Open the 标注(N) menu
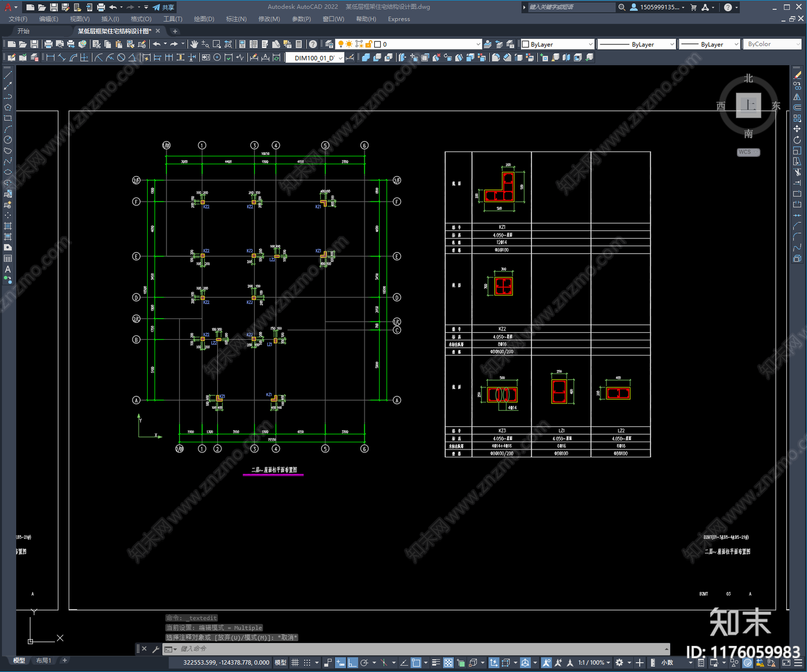This screenshot has width=807, height=672. click(236, 19)
